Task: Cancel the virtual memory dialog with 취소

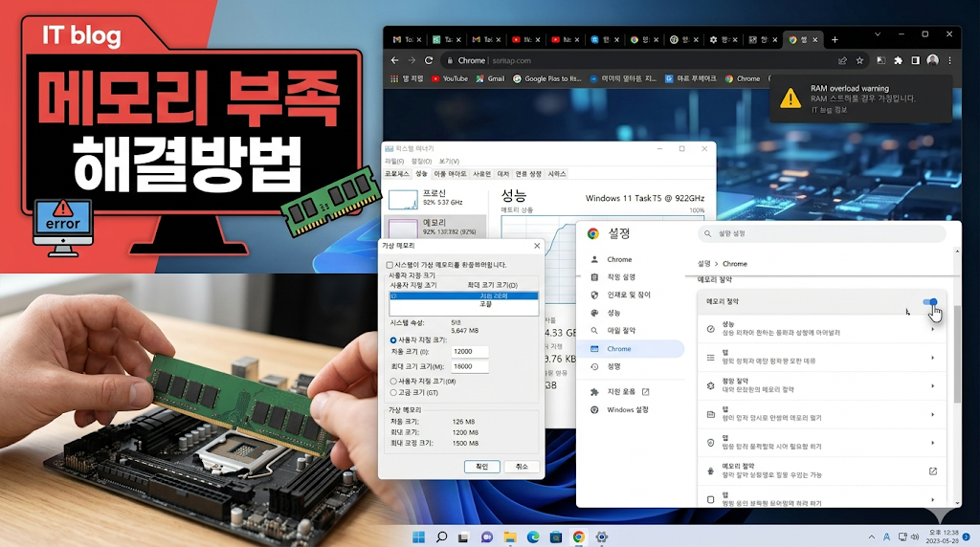Action: (x=522, y=467)
